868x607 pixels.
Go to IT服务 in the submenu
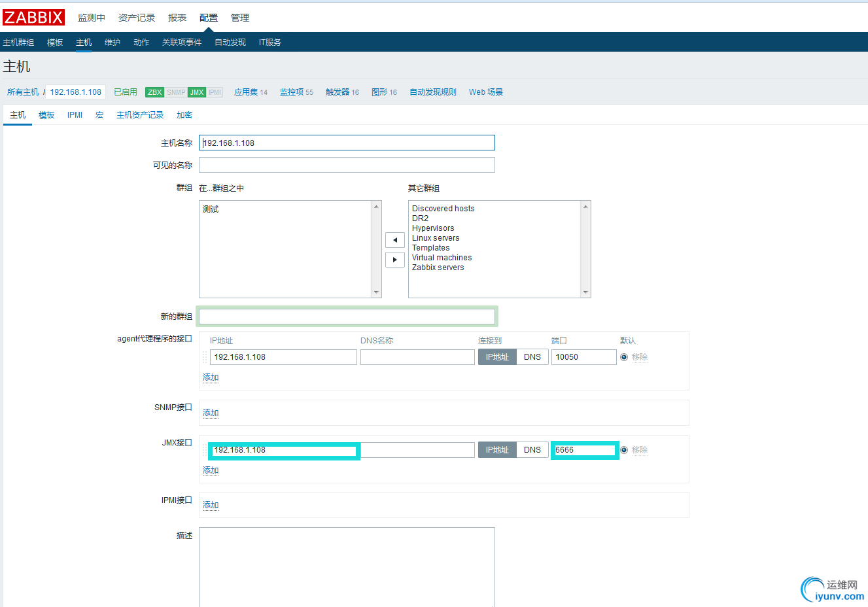click(x=270, y=43)
